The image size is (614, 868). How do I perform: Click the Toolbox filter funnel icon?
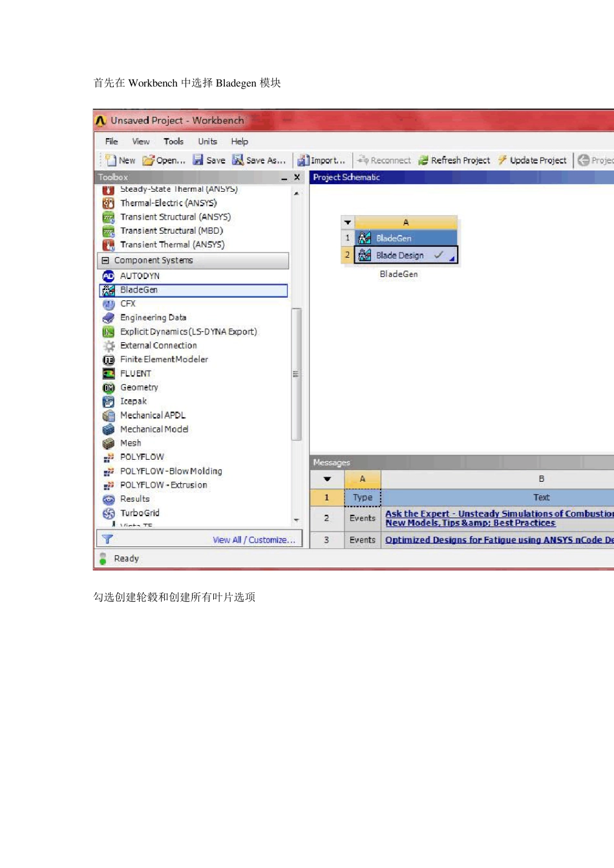click(x=107, y=539)
